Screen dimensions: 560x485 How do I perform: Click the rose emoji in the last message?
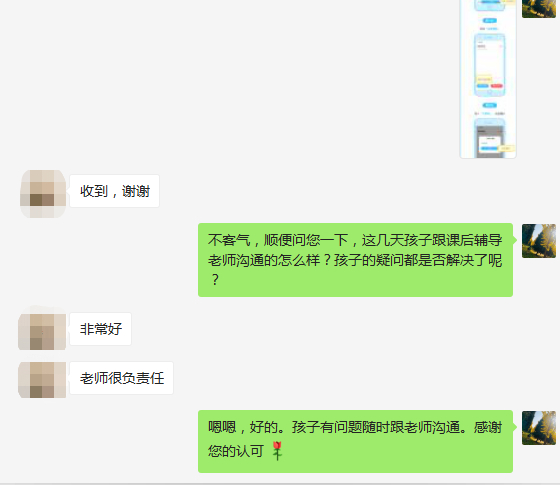tap(277, 451)
